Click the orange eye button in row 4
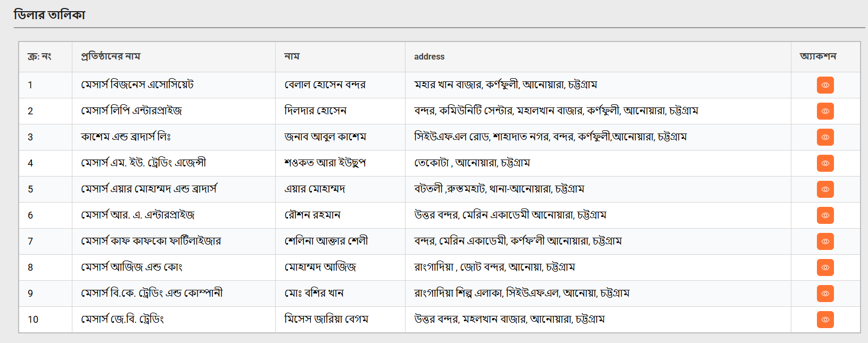Screen dimensions: 868x343 (x=825, y=163)
